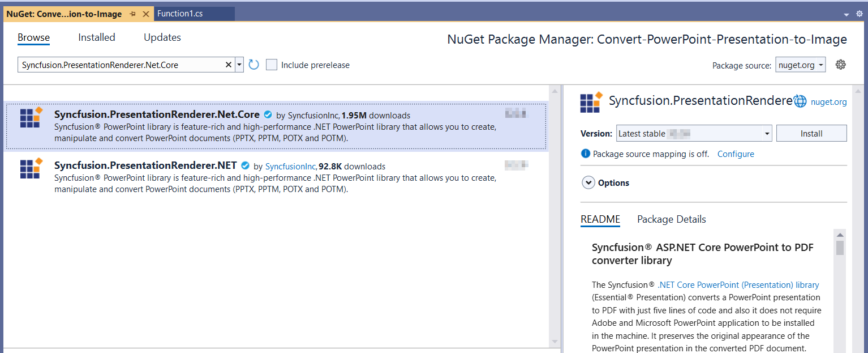The image size is (868, 353).
Task: Click the Install button
Action: click(x=811, y=134)
